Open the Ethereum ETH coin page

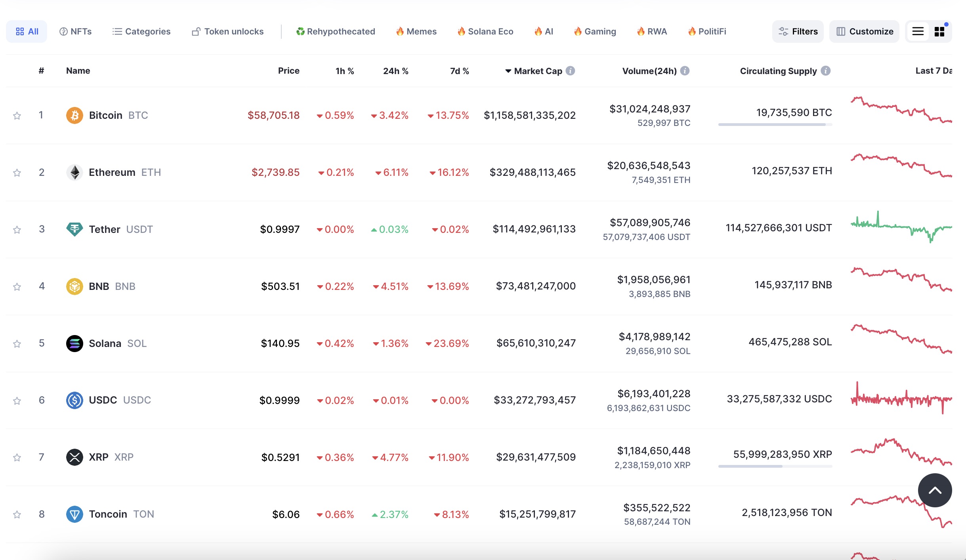tap(125, 172)
